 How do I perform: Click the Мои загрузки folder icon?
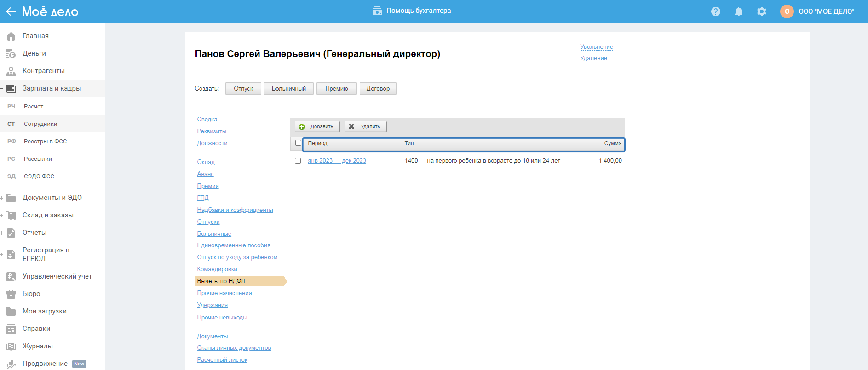pyautogui.click(x=11, y=312)
